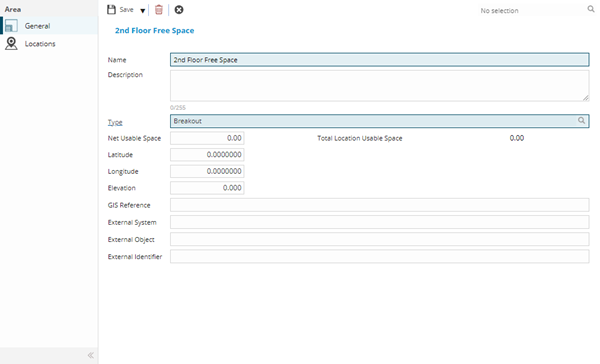600x364 pixels.
Task: Click the Locations map pin icon
Action: click(x=11, y=44)
